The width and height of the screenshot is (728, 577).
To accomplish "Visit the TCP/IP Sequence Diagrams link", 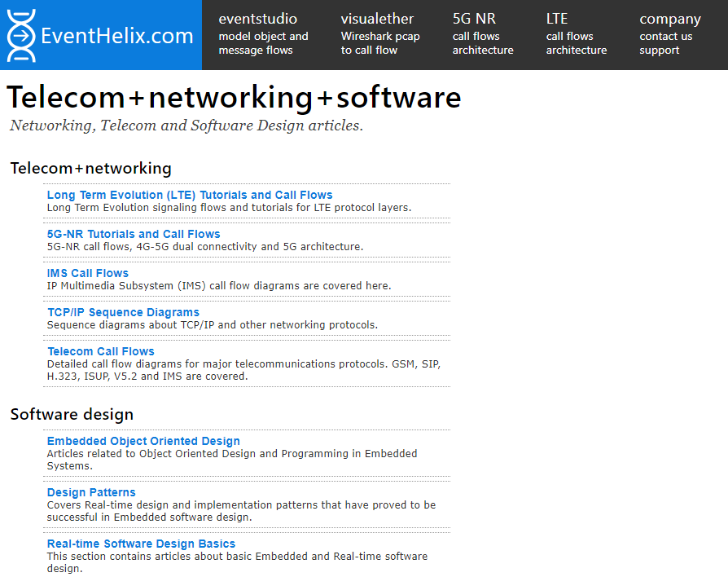I will 123,312.
